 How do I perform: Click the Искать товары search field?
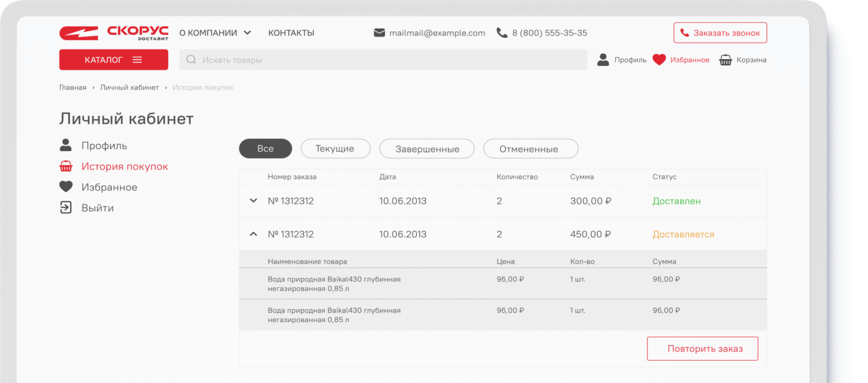coord(383,60)
